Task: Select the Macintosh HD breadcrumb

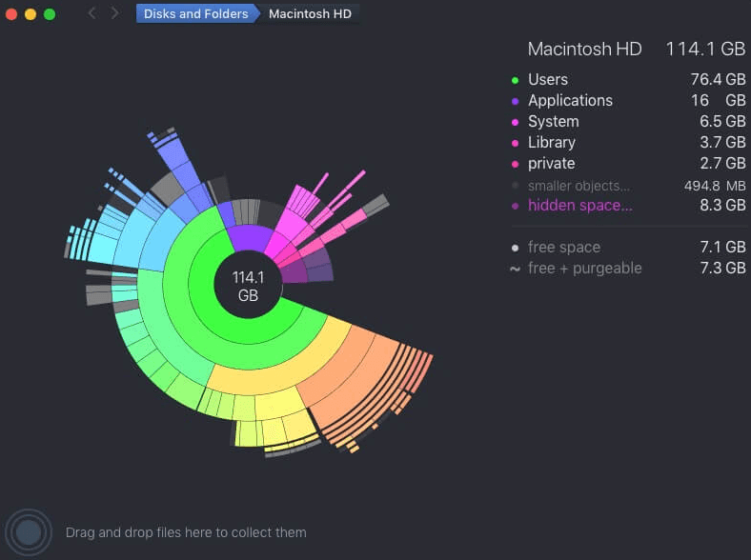Action: click(x=308, y=13)
